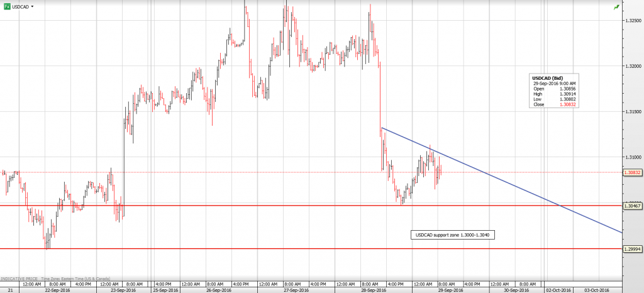Click the 1.30467 price tag on axis
644x293 pixels.
(x=632, y=206)
